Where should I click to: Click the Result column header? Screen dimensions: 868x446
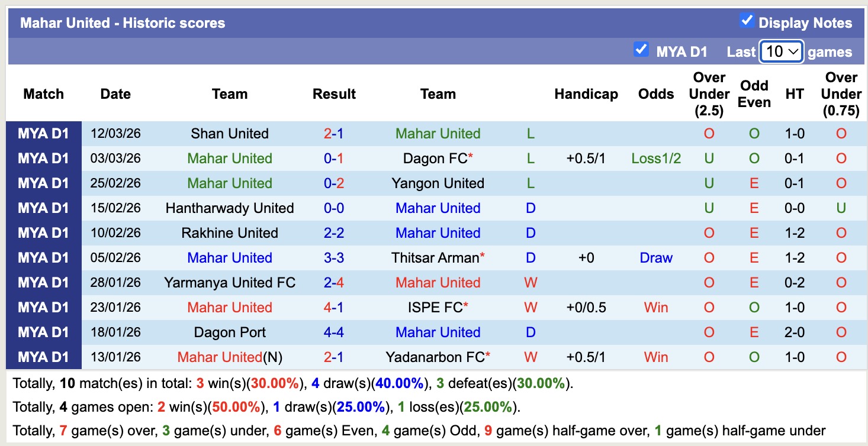point(334,93)
